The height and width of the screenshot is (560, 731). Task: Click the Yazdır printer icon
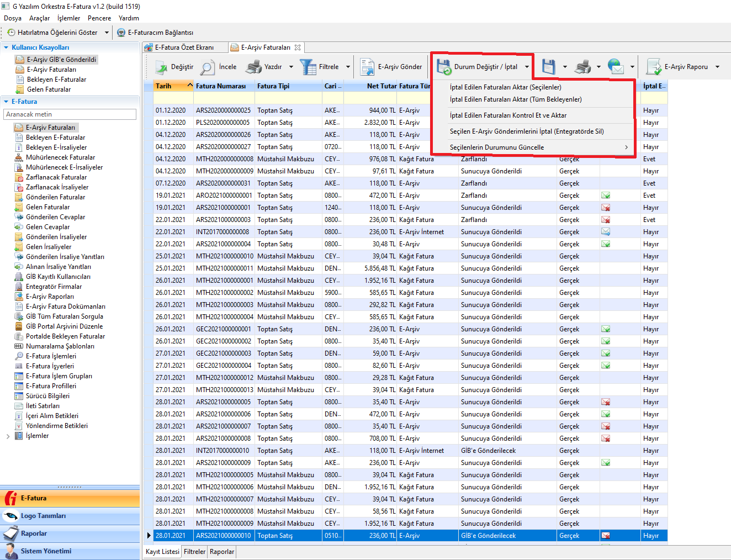253,67
